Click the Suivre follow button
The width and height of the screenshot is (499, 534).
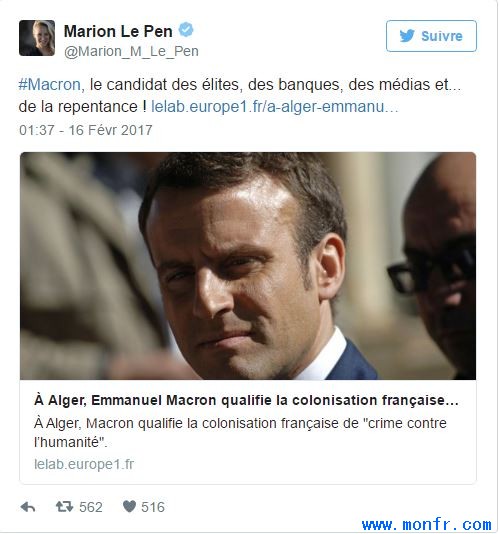(431, 36)
